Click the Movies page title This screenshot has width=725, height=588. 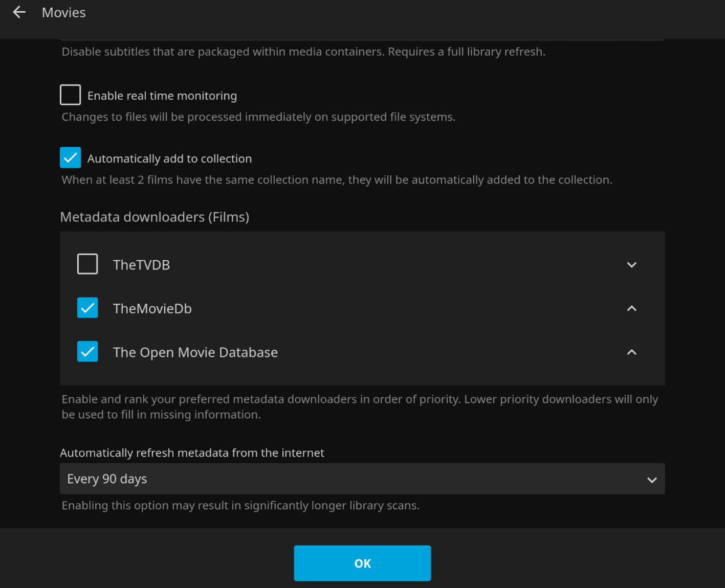63,13
